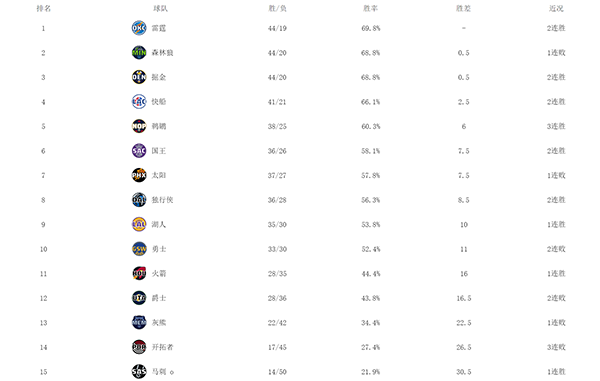The height and width of the screenshot is (381, 600).
Task: Sort by the 胜差 column header
Action: click(463, 8)
